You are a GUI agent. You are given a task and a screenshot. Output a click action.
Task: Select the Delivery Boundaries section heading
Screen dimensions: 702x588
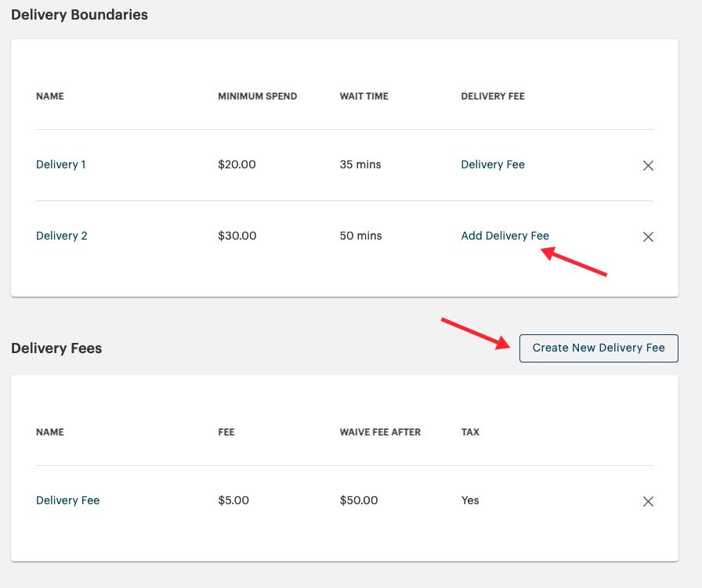click(79, 14)
